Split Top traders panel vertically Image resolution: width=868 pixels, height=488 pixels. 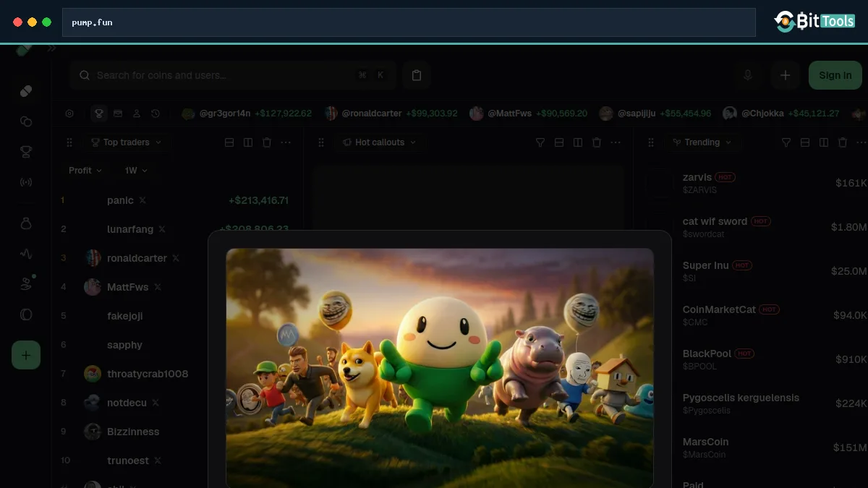point(248,142)
